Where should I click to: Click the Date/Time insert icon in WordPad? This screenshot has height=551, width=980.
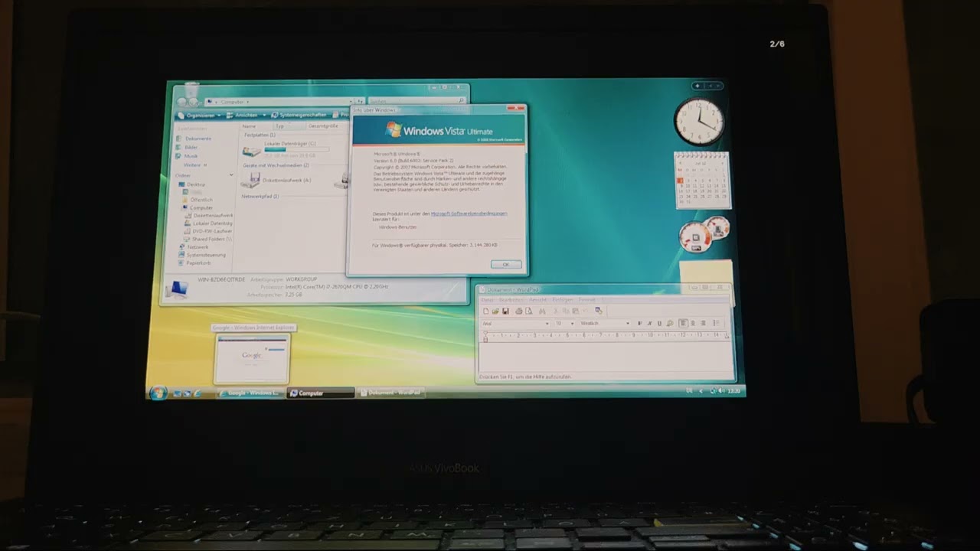click(x=599, y=310)
